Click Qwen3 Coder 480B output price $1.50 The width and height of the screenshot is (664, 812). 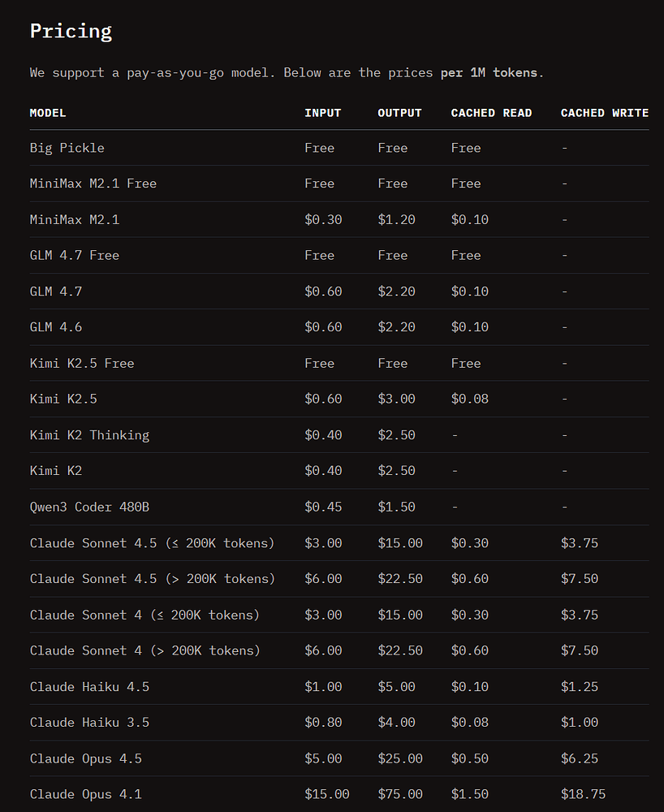point(396,507)
